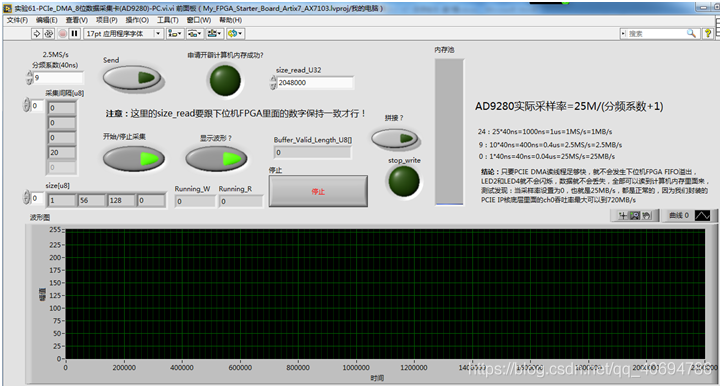Image resolution: width=722 pixels, height=388 pixels.
Task: Select the graph pan hand tool
Action: (x=646, y=215)
